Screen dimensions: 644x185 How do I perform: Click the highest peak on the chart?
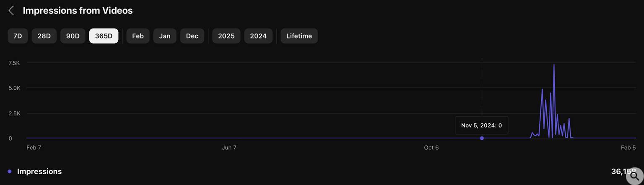coord(554,65)
